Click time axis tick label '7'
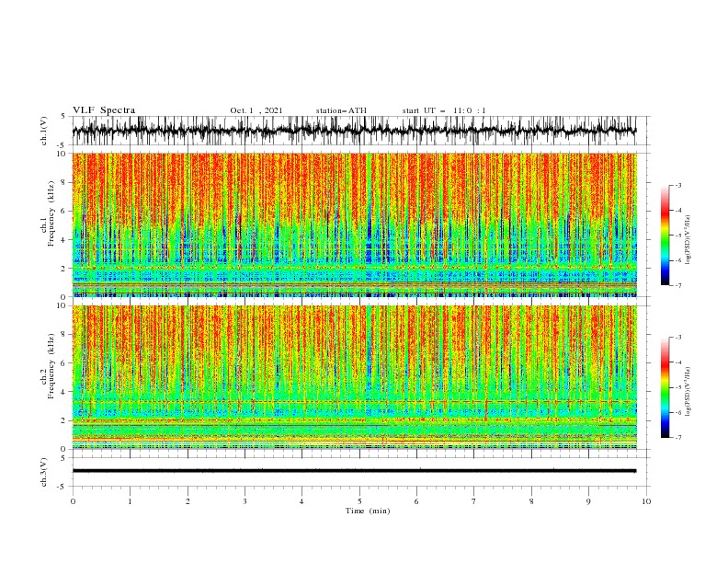Image resolution: width=728 pixels, height=563 pixels. [x=474, y=501]
